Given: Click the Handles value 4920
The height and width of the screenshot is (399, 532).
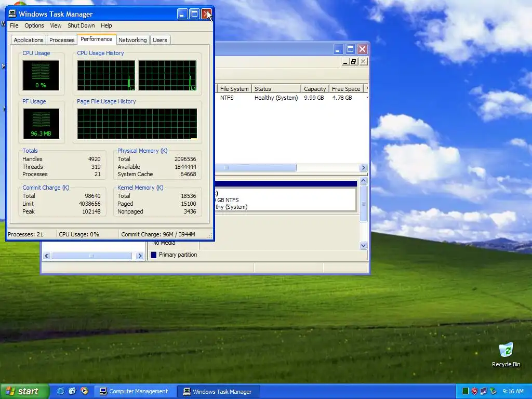Looking at the screenshot, I should pyautogui.click(x=95, y=159).
